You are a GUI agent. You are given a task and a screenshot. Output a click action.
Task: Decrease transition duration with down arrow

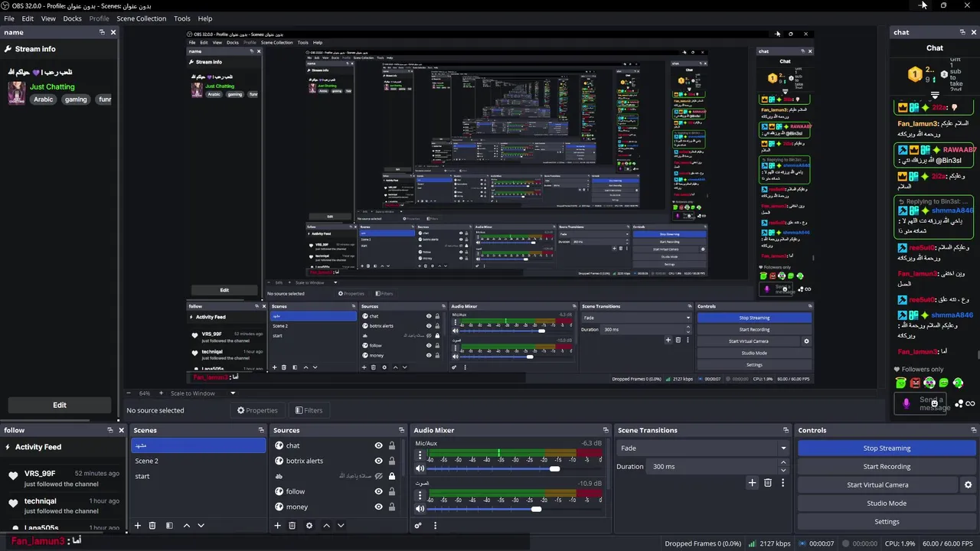click(783, 470)
